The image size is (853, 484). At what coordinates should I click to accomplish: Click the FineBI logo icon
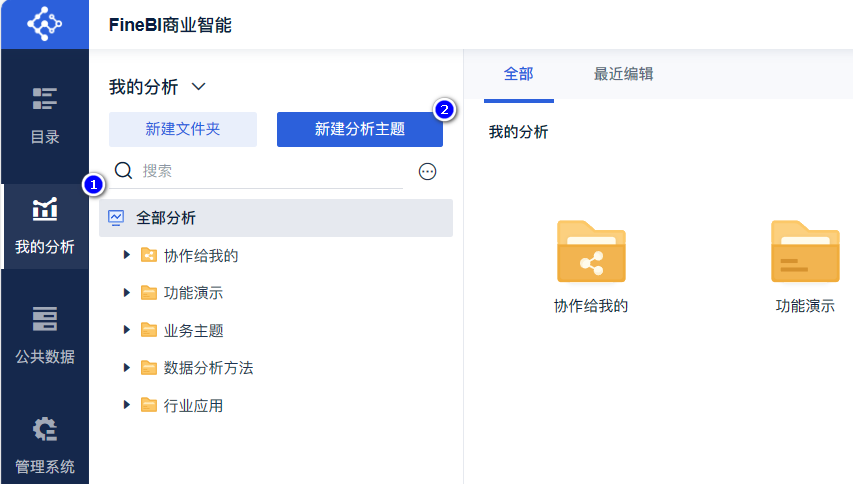coord(44,24)
